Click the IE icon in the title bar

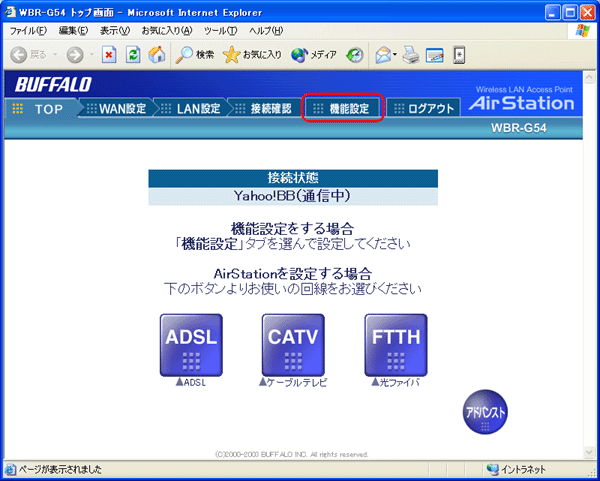tap(10, 12)
